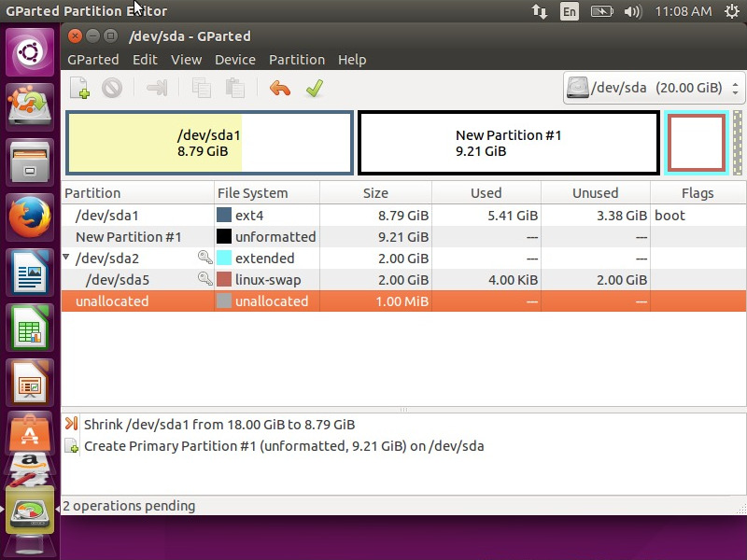
Task: Open the GParted menu
Action: click(92, 60)
